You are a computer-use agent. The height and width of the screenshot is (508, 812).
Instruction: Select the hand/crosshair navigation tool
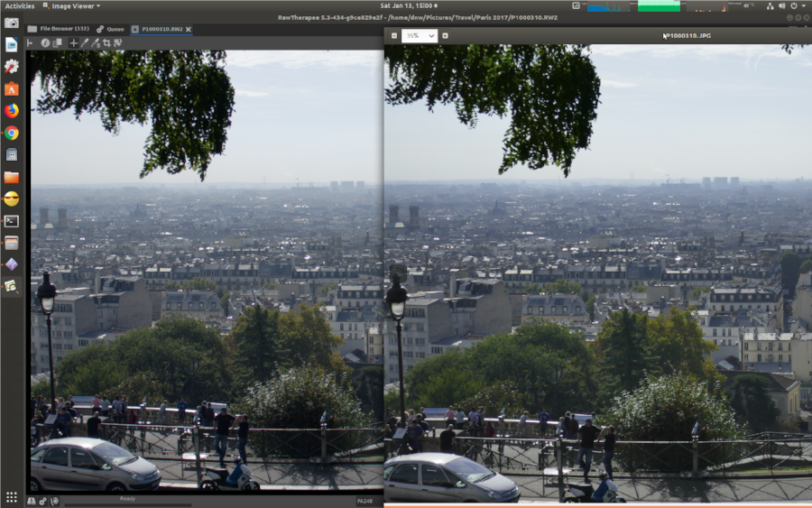tap(74, 42)
